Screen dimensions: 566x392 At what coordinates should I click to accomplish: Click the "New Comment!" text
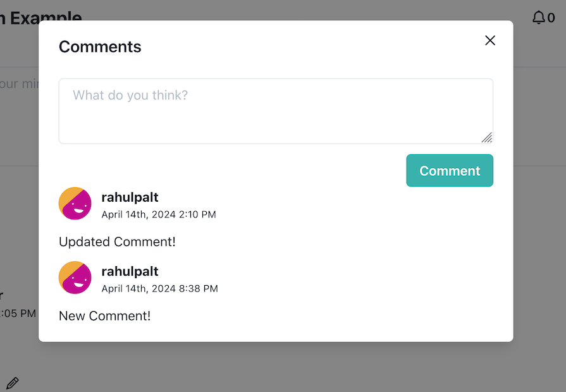pos(104,315)
